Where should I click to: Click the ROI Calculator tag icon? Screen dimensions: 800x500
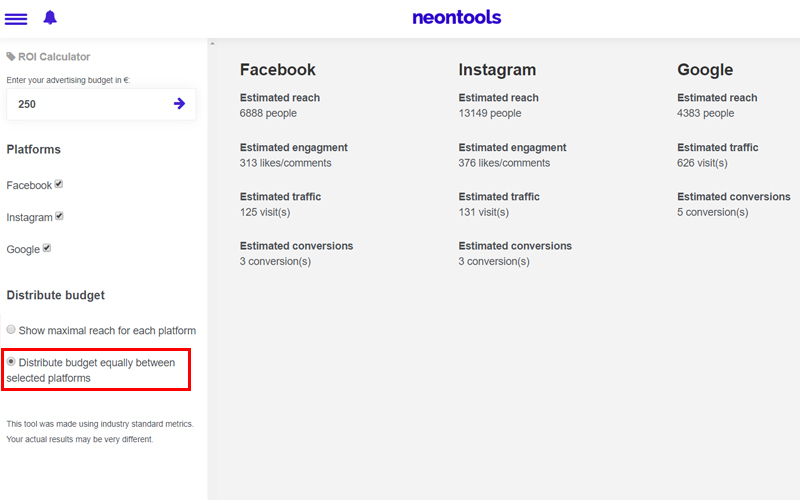pyautogui.click(x=11, y=57)
